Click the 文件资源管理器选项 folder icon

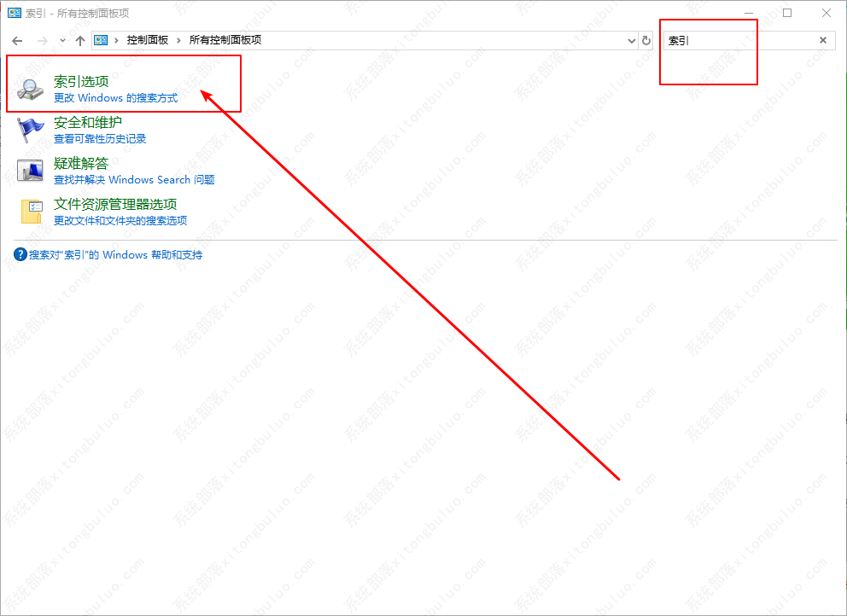[x=32, y=211]
